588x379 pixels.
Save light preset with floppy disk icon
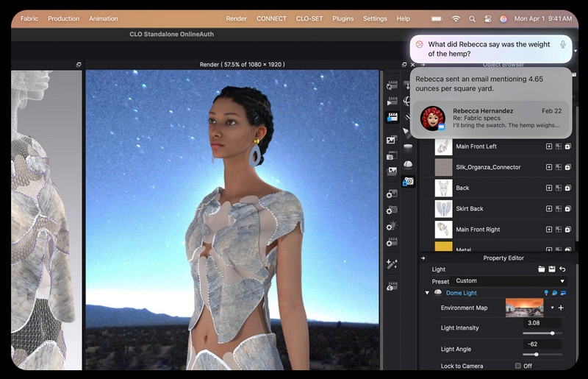click(552, 269)
